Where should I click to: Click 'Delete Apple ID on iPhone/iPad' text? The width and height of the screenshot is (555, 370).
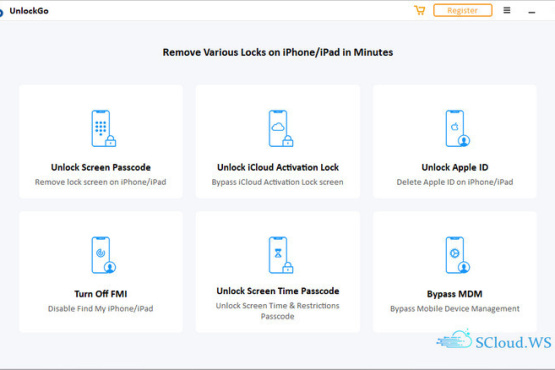[455, 182]
